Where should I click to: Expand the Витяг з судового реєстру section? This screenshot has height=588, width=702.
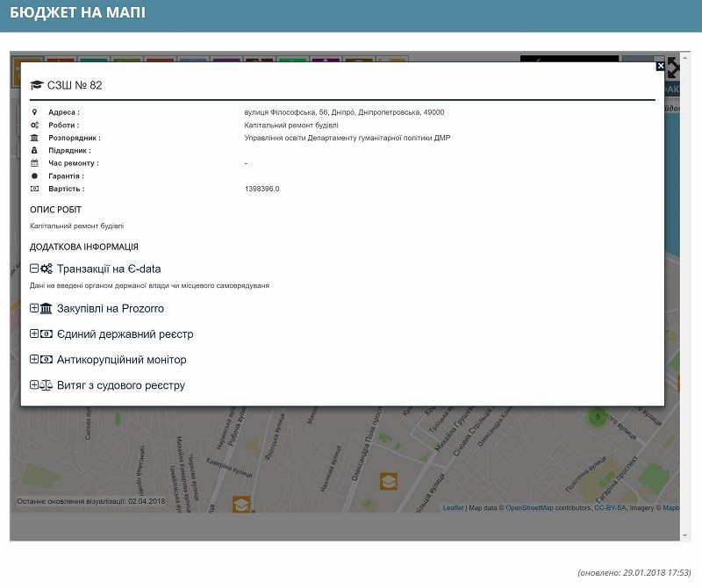[34, 385]
